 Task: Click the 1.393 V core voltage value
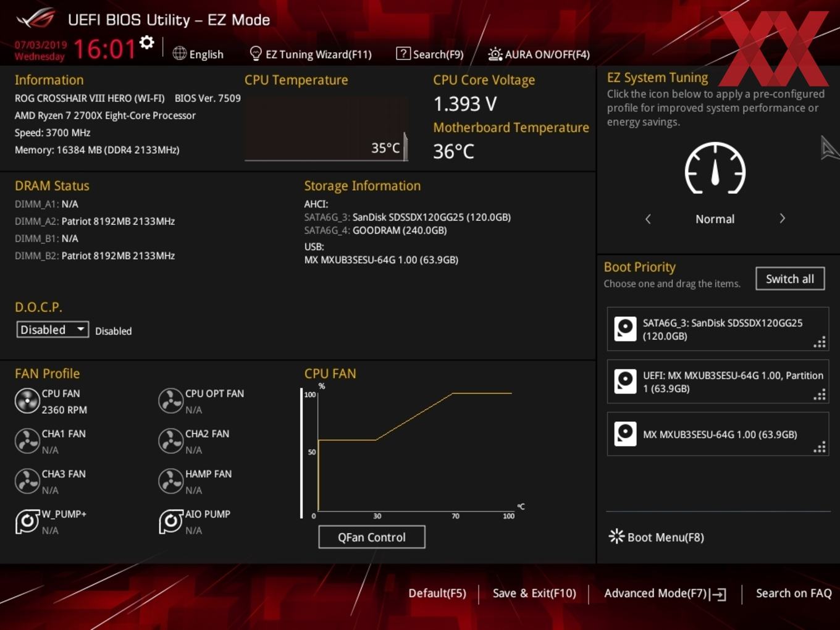(465, 104)
